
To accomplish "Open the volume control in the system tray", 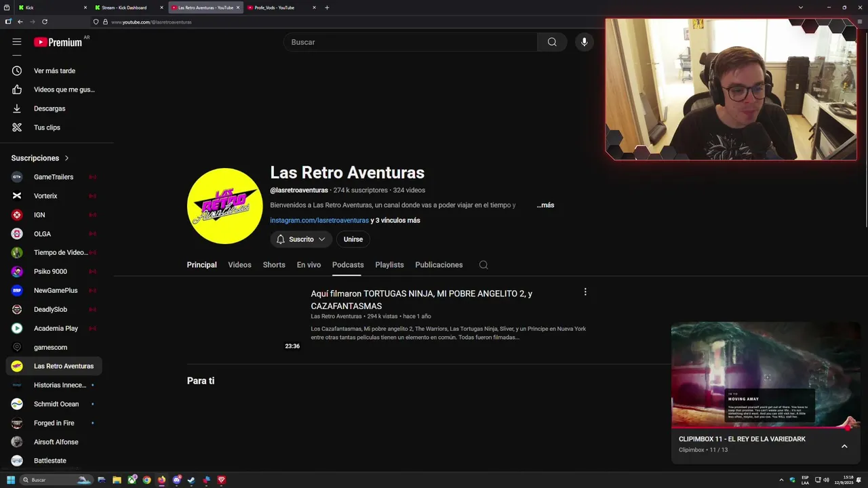I will click(826, 480).
